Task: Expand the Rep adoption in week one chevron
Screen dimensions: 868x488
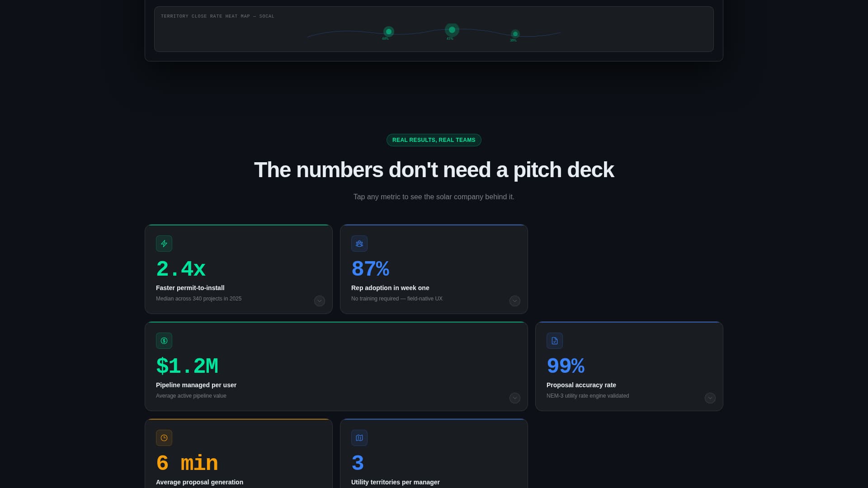Action: [x=515, y=301]
